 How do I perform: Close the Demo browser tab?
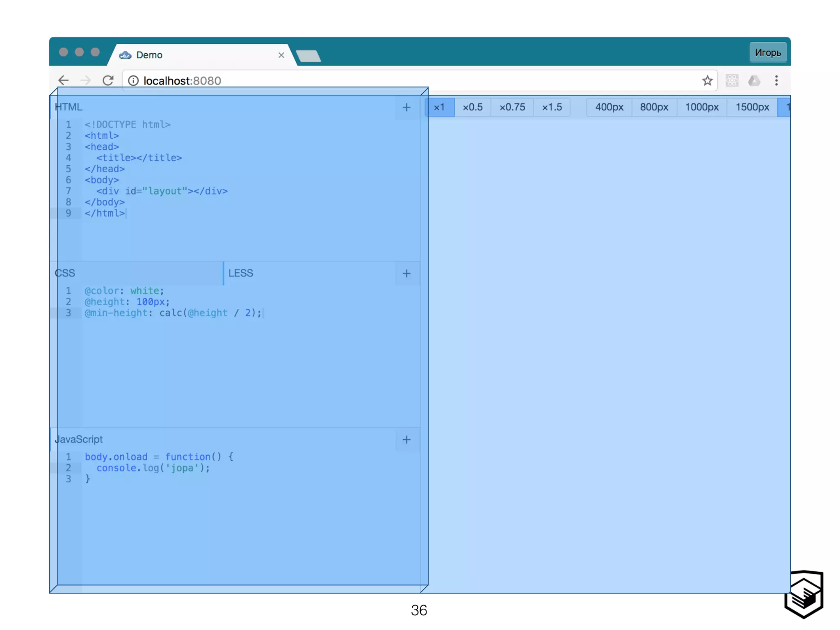(x=281, y=55)
